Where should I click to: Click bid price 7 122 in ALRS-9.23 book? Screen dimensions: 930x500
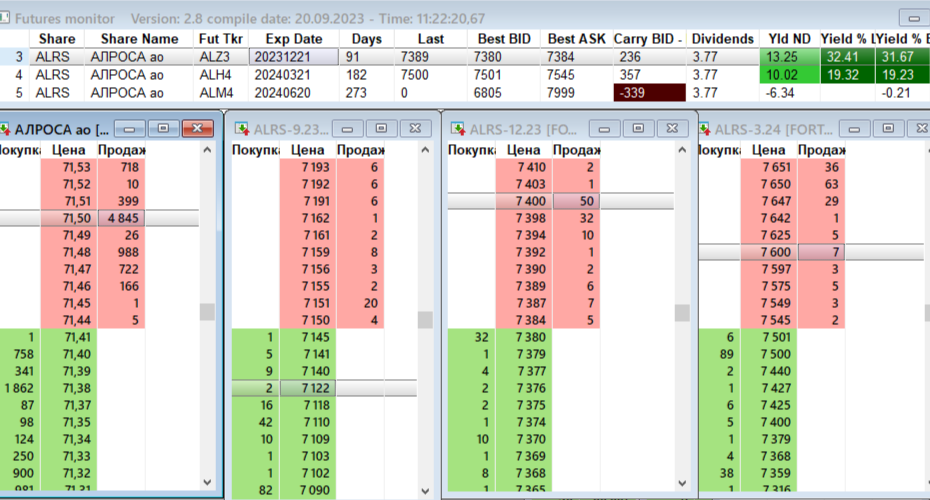click(308, 388)
